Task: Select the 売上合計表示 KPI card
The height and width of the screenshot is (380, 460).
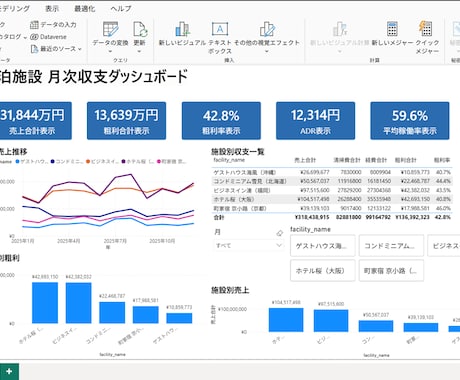Action: (x=35, y=121)
